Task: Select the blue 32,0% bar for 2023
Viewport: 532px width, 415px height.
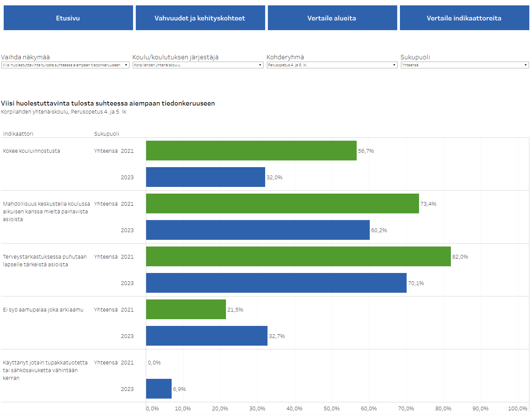Action: pyautogui.click(x=205, y=177)
